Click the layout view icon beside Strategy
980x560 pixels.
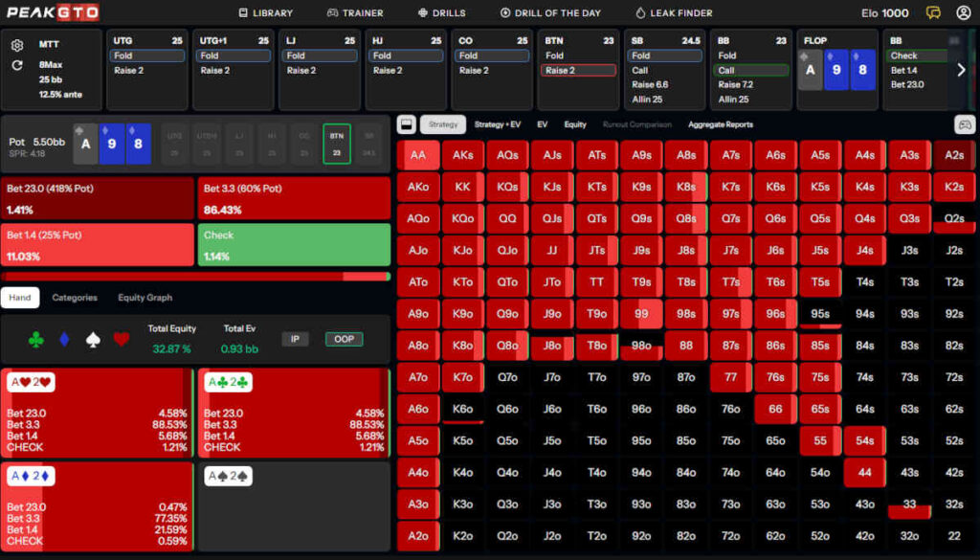click(x=406, y=124)
